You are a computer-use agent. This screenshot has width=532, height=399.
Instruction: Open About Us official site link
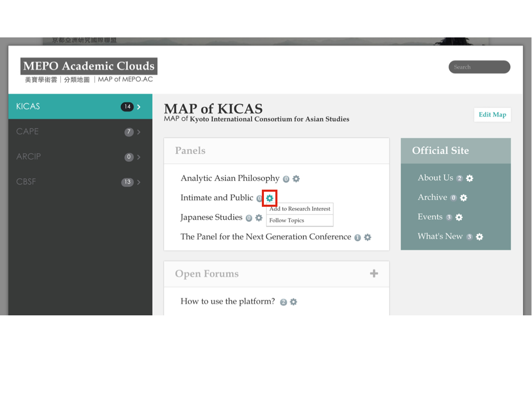pos(435,178)
